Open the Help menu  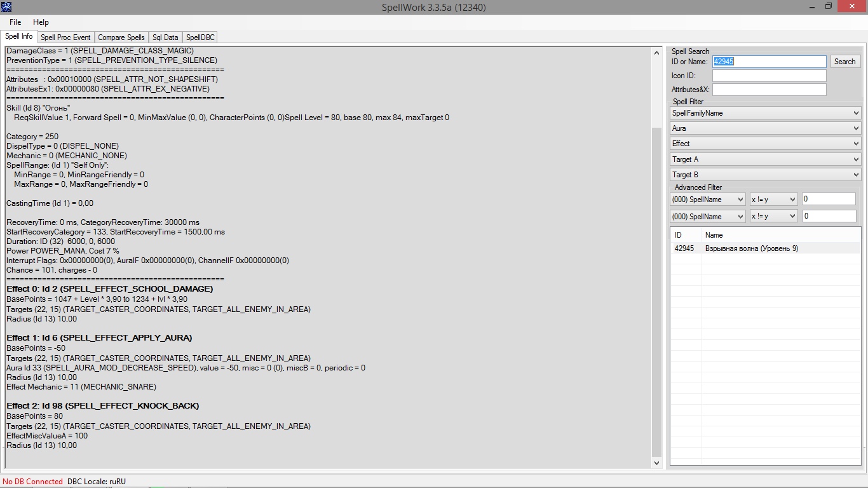click(x=41, y=22)
